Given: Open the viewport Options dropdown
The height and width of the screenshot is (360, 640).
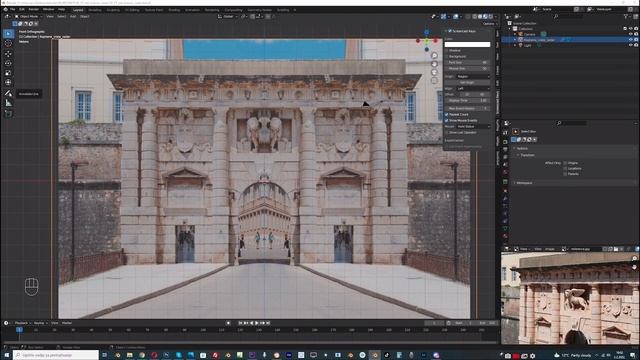Looking at the screenshot, I should (489, 24).
